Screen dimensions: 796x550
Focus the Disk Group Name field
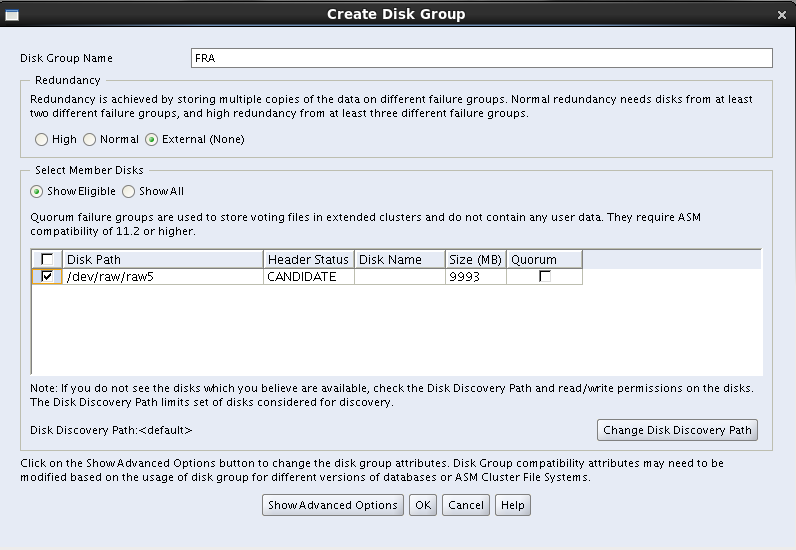[x=482, y=58]
